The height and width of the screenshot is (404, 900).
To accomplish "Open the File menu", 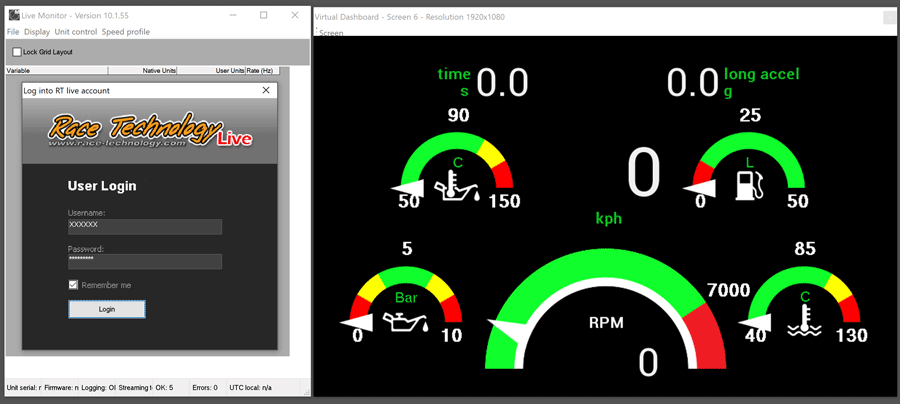I will tap(13, 32).
